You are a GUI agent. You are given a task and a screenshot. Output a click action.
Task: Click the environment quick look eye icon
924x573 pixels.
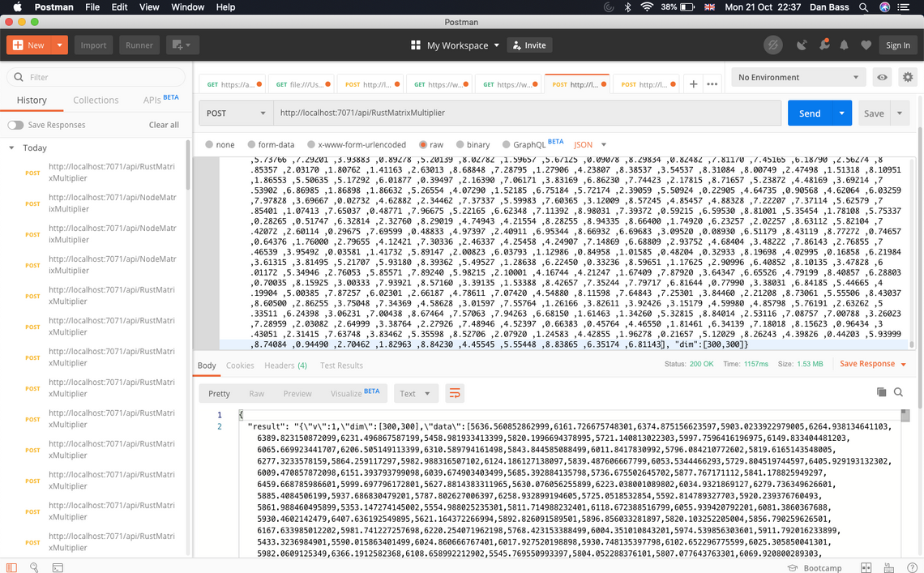click(882, 77)
